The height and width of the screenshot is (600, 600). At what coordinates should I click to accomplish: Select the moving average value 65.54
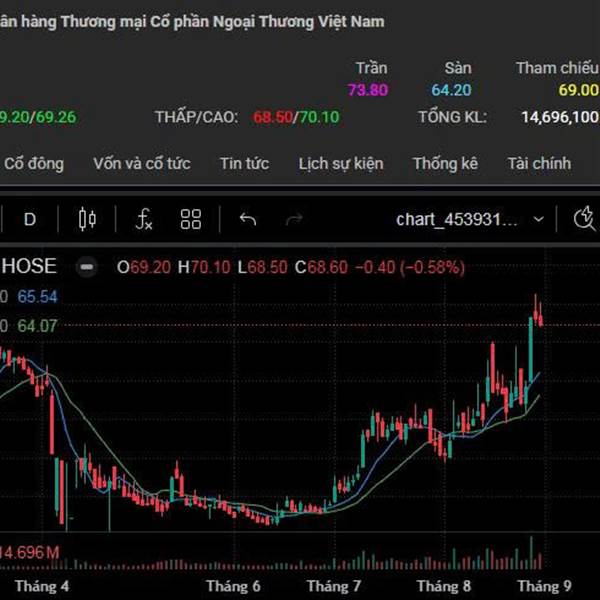tap(37, 297)
